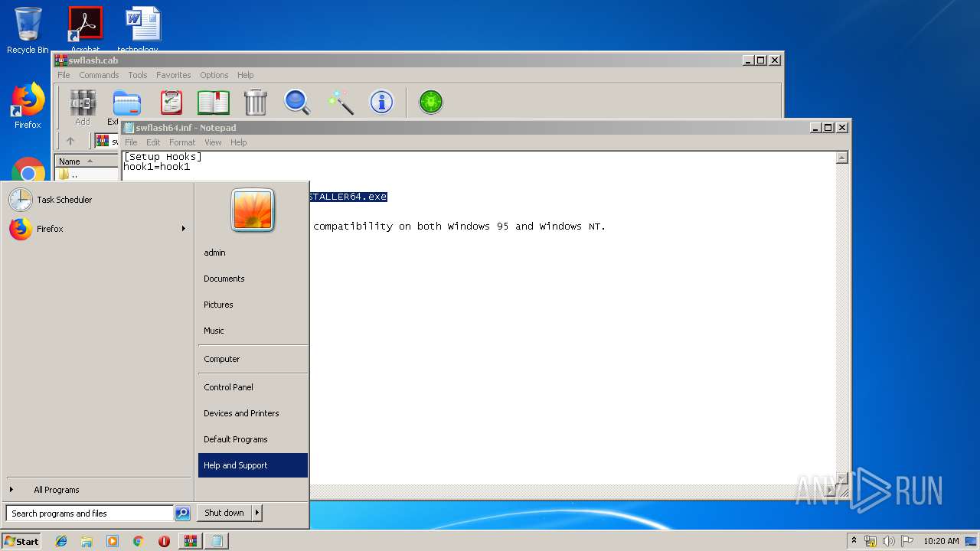Open Notepad Help menu

coord(239,142)
